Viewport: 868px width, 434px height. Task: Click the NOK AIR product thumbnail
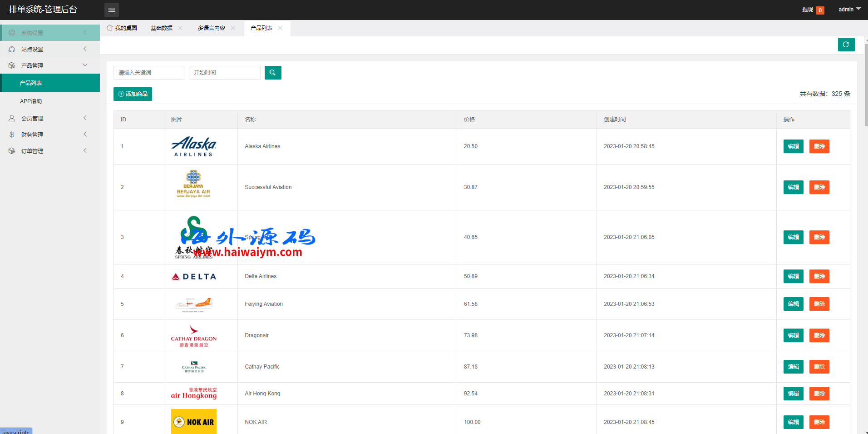pyautogui.click(x=194, y=421)
